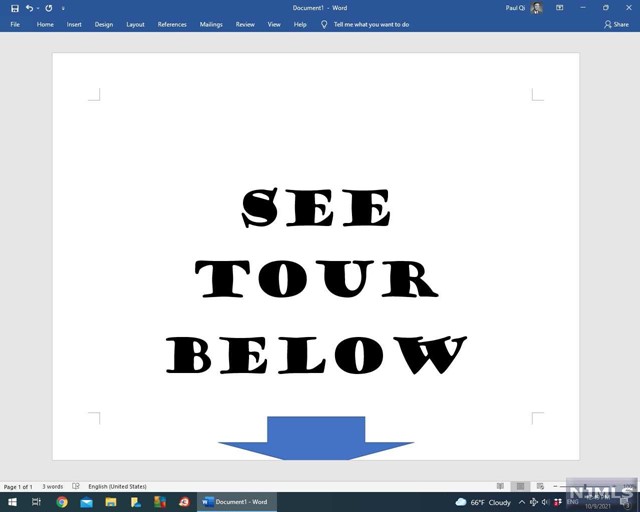Expand the Undo history dropdown arrow

[38, 8]
